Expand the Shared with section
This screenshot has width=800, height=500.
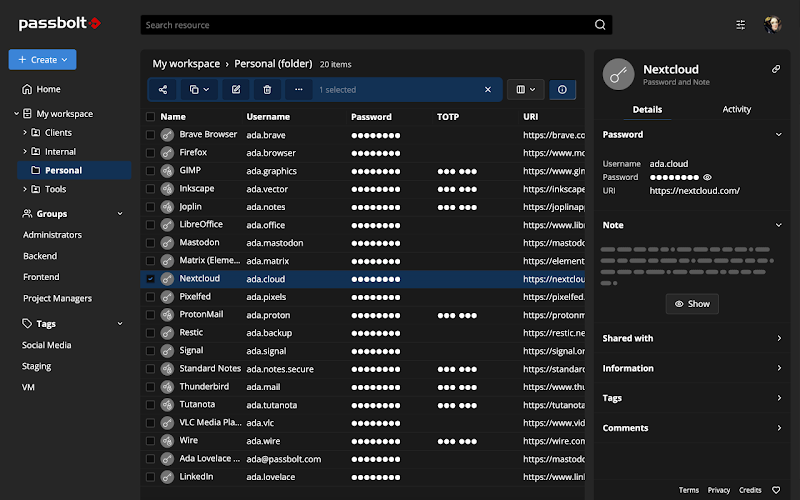pos(690,338)
